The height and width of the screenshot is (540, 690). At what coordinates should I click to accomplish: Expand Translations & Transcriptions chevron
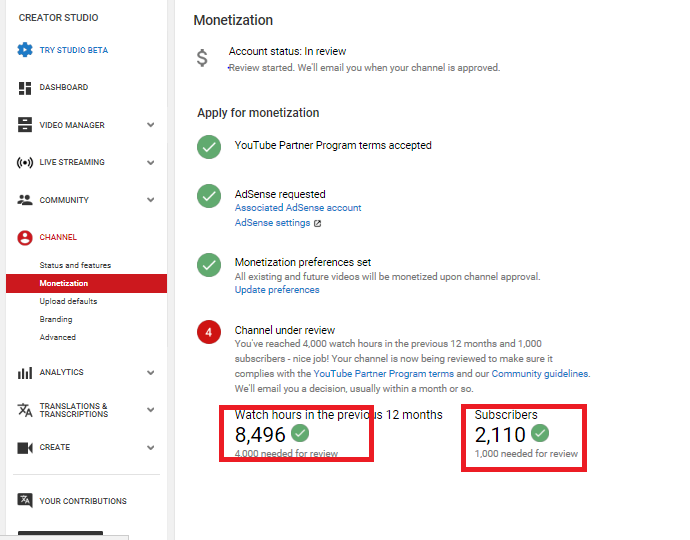150,410
